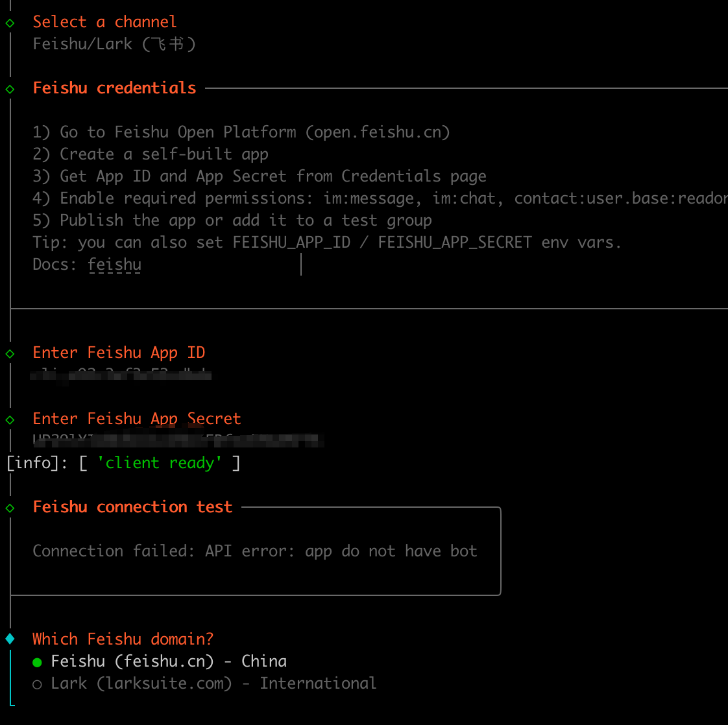Viewport: 728px width, 725px height.
Task: Click the diamond beside Enter Feishu App Secret
Action: [10, 420]
